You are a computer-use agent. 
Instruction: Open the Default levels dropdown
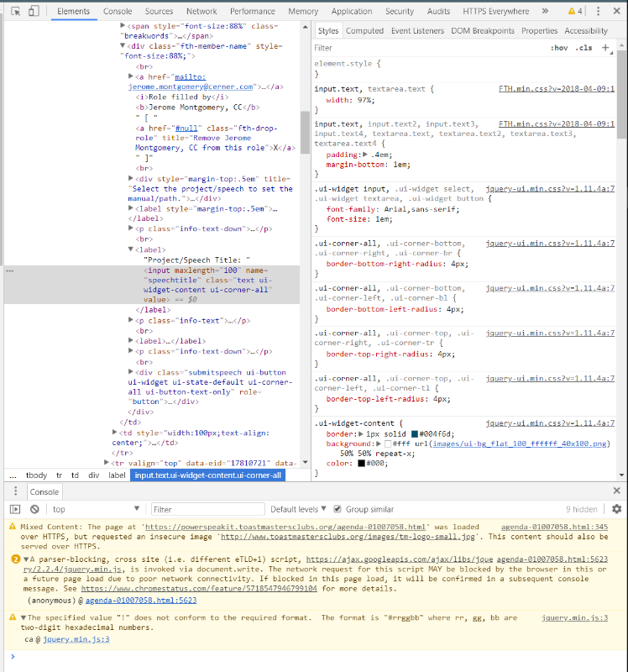298,509
